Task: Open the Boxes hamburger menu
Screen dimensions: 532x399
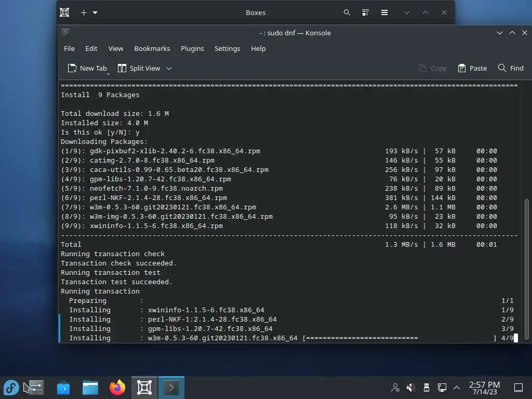Action: pos(384,12)
